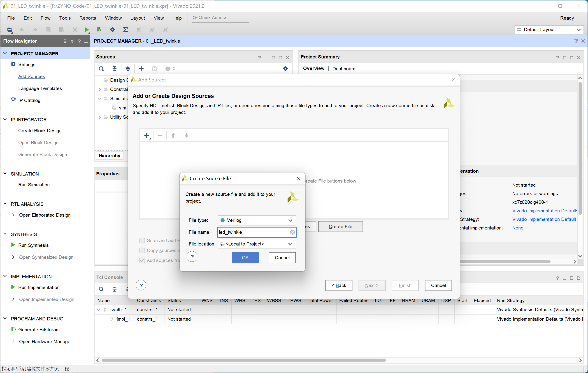Expand Open Elaborated Design
The height and width of the screenshot is (373, 588).
13,215
